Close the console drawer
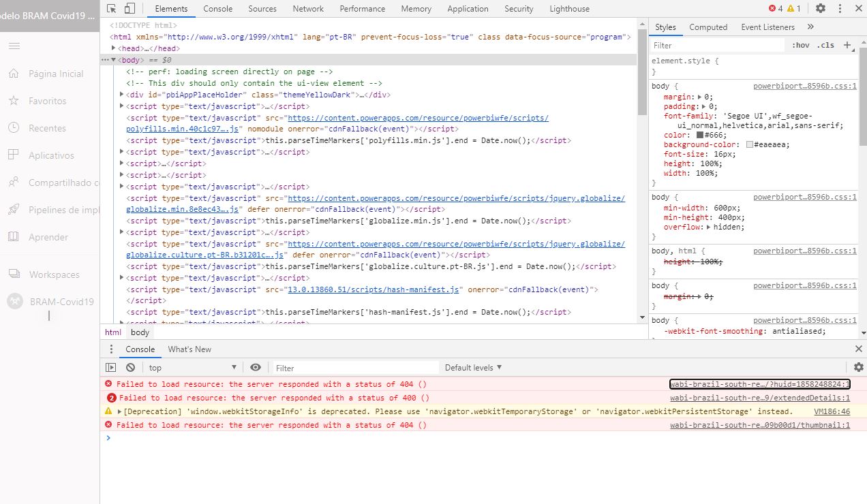This screenshot has width=867, height=504. coord(858,349)
